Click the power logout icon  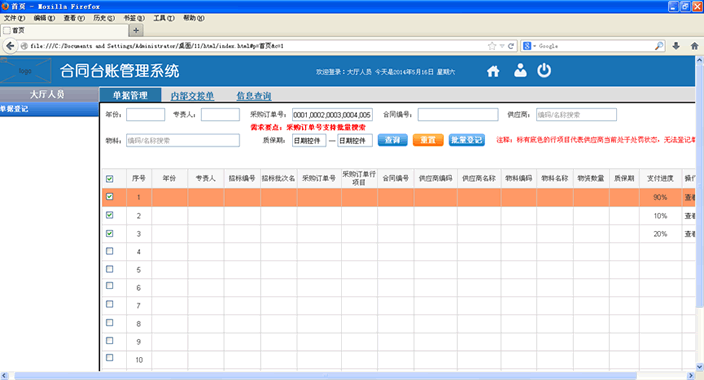[544, 70]
